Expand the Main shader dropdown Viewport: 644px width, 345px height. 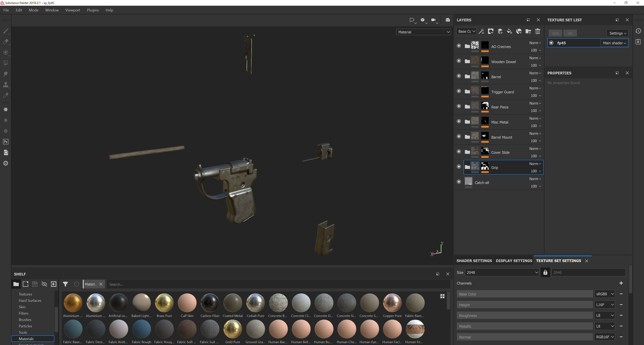pyautogui.click(x=614, y=43)
